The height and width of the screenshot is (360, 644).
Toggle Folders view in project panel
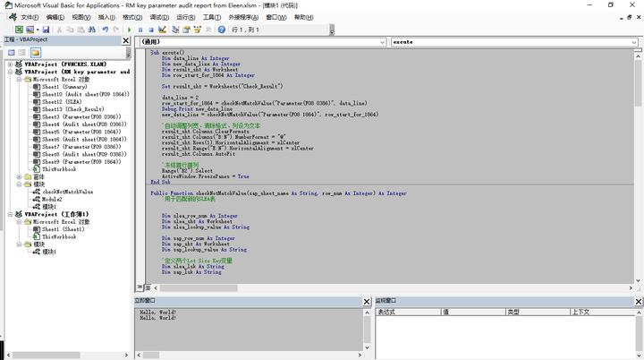coord(35,52)
